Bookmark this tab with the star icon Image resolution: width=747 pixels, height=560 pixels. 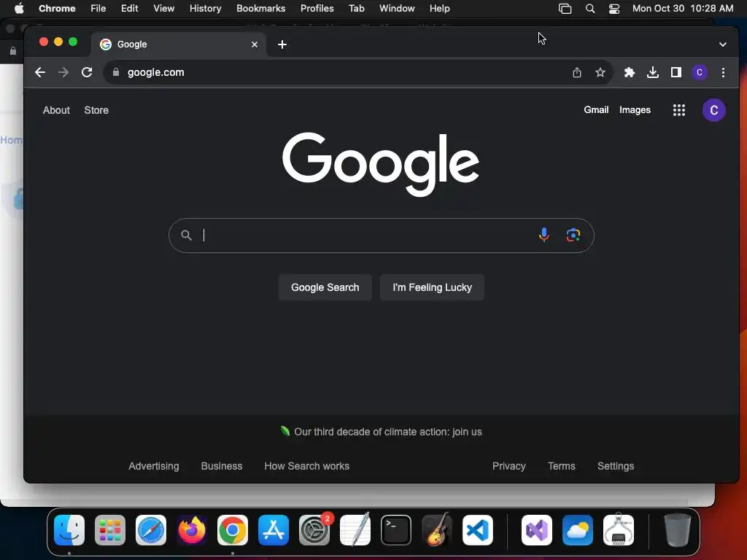tap(600, 72)
